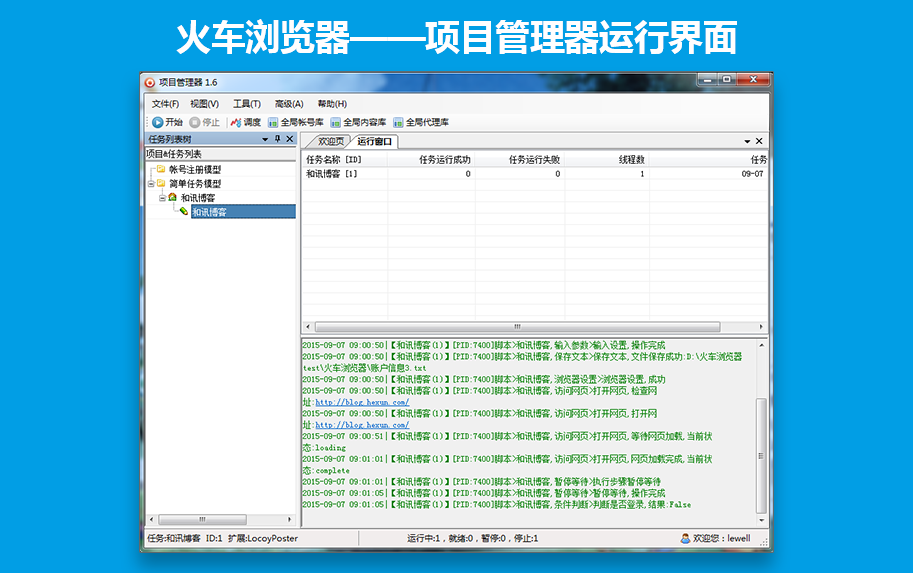The width and height of the screenshot is (913, 573).
Task: Collapse the 和讯博客 group node
Action: (161, 198)
